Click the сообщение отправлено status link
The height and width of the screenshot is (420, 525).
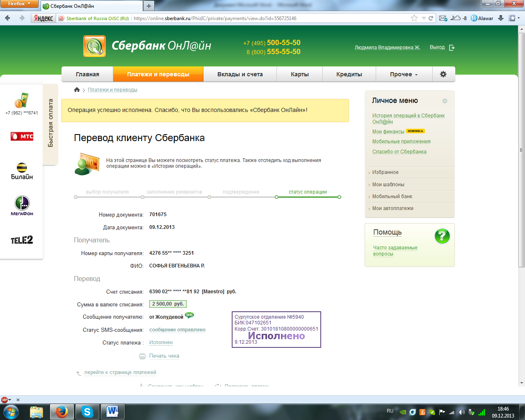pos(177,330)
